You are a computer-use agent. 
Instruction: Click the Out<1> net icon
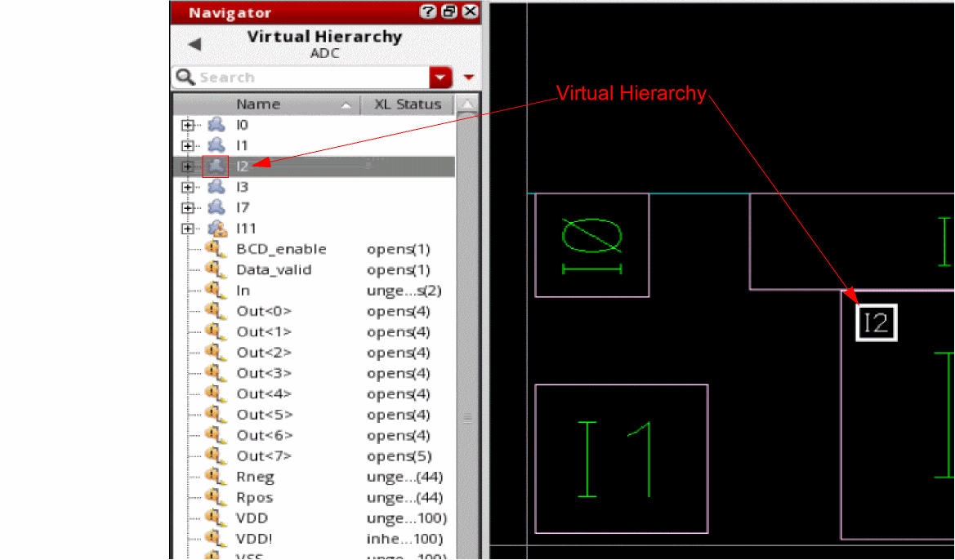click(x=214, y=331)
